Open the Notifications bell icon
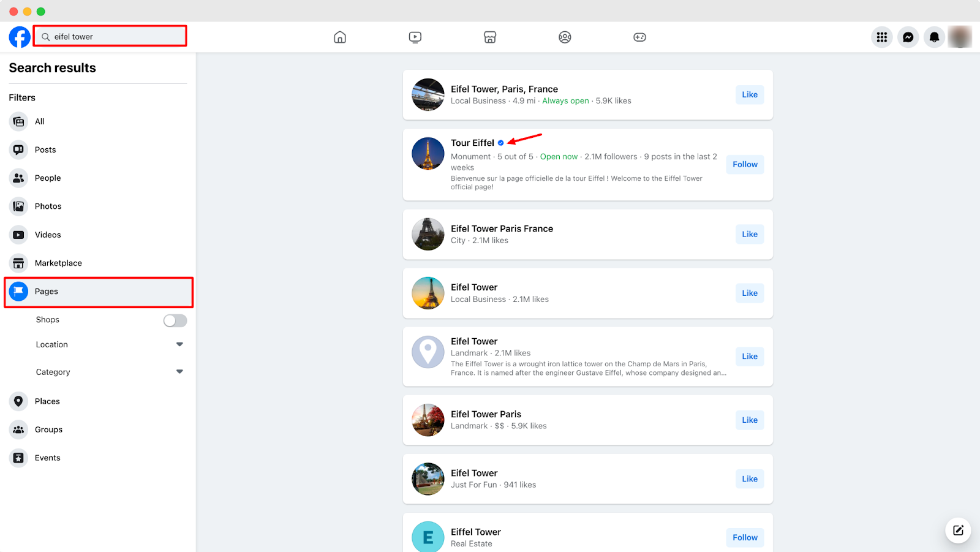The height and width of the screenshot is (552, 980). (x=934, y=37)
